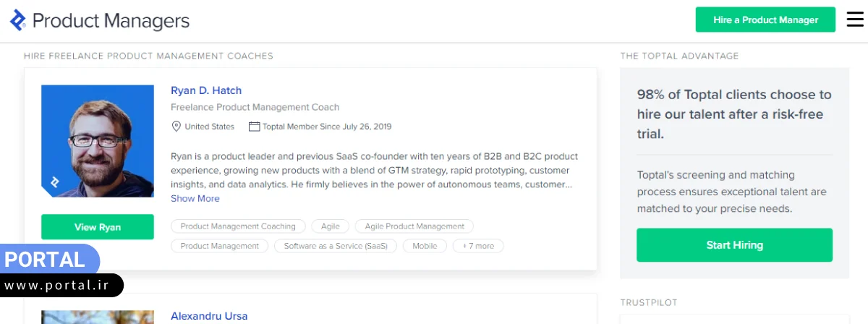Click Hire a Product Manager button
The height and width of the screenshot is (324, 868).
coord(765,20)
